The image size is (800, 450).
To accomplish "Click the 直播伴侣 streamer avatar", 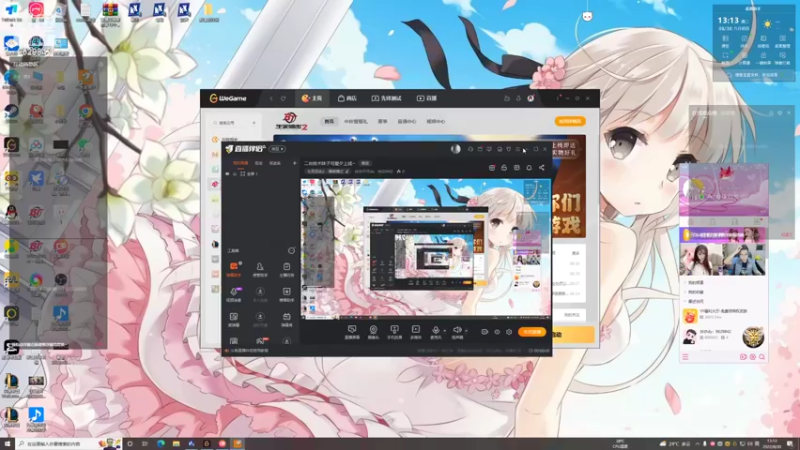I will pos(456,149).
